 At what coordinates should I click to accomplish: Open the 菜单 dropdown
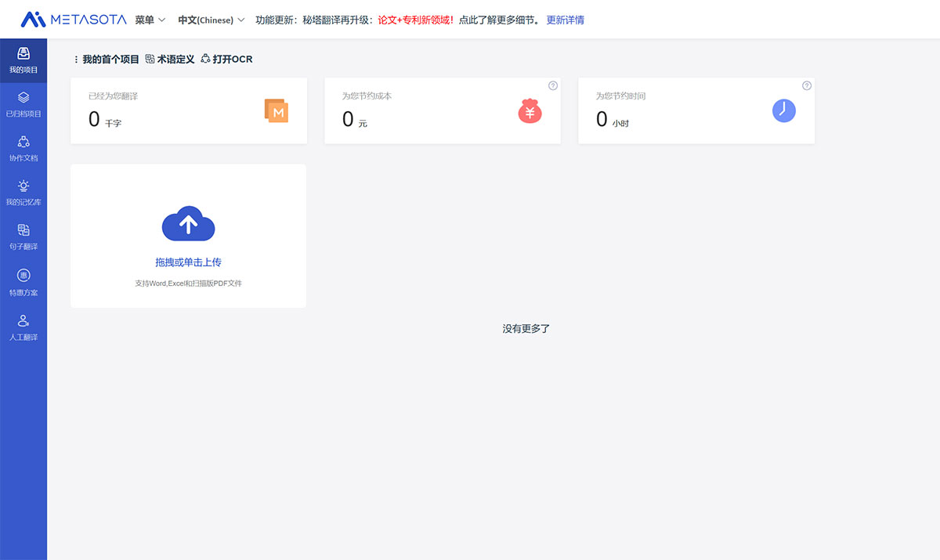click(x=149, y=19)
